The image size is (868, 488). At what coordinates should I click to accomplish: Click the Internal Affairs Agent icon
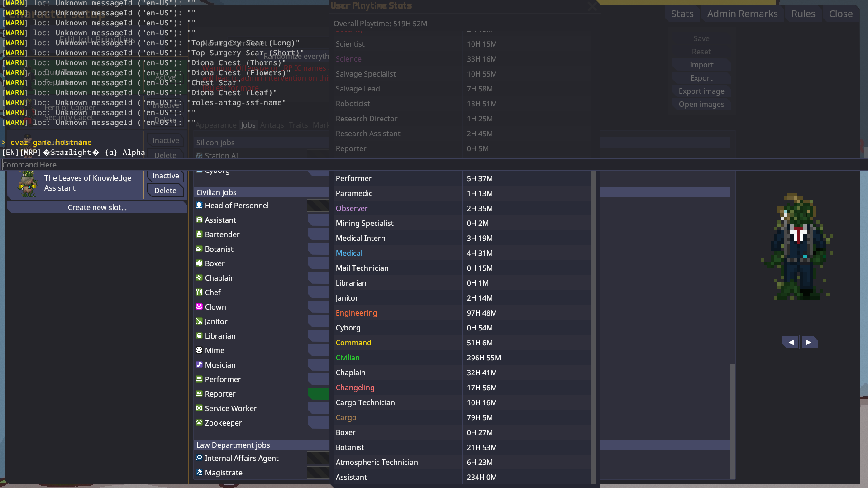click(199, 458)
